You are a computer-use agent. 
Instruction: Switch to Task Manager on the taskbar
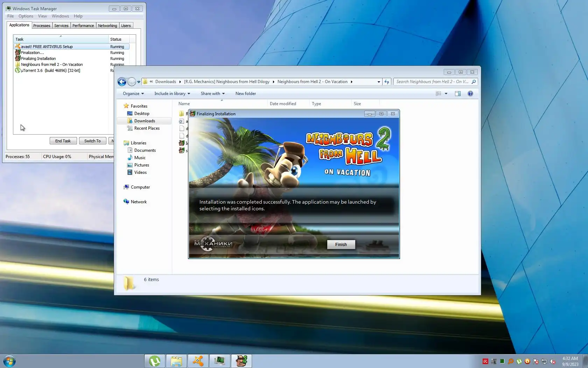[x=220, y=361]
